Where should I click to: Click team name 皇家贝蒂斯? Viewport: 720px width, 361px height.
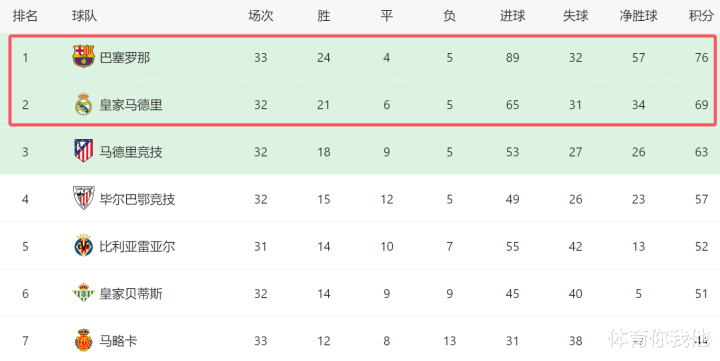tap(131, 294)
